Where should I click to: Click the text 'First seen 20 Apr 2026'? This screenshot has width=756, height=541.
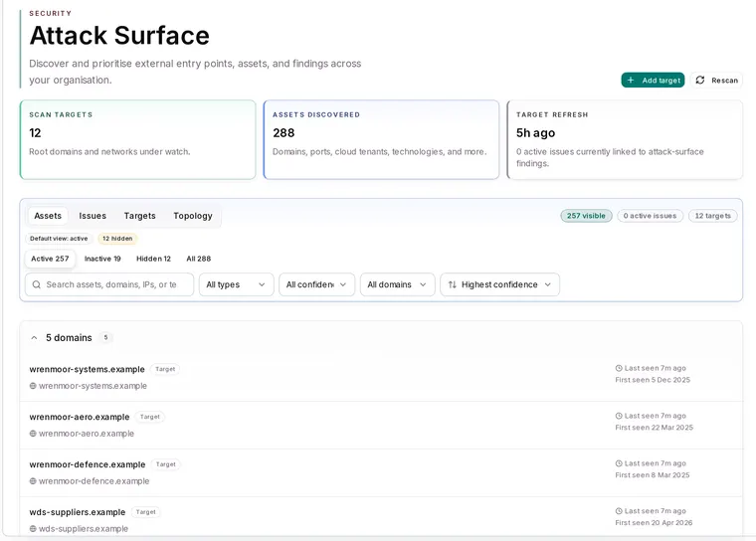coord(654,523)
